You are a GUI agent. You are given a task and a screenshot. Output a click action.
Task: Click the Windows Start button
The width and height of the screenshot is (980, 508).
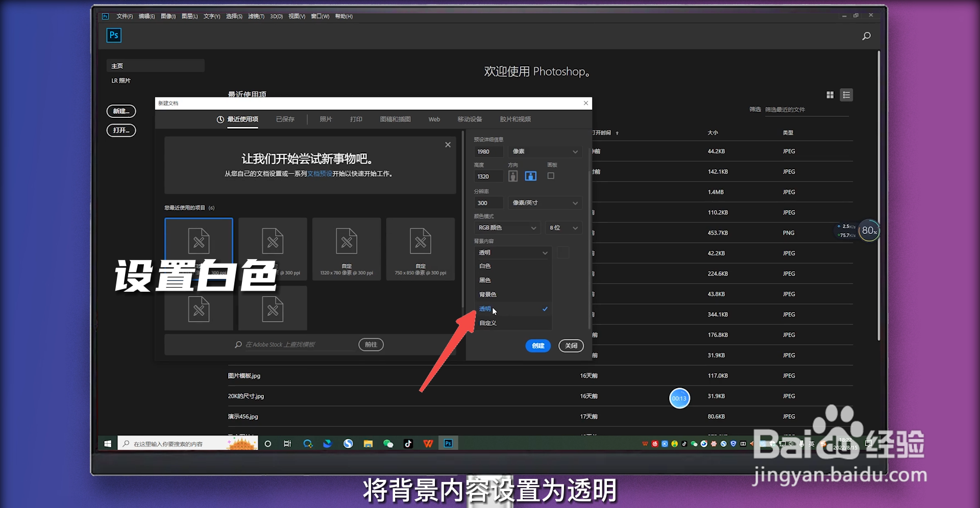click(108, 444)
